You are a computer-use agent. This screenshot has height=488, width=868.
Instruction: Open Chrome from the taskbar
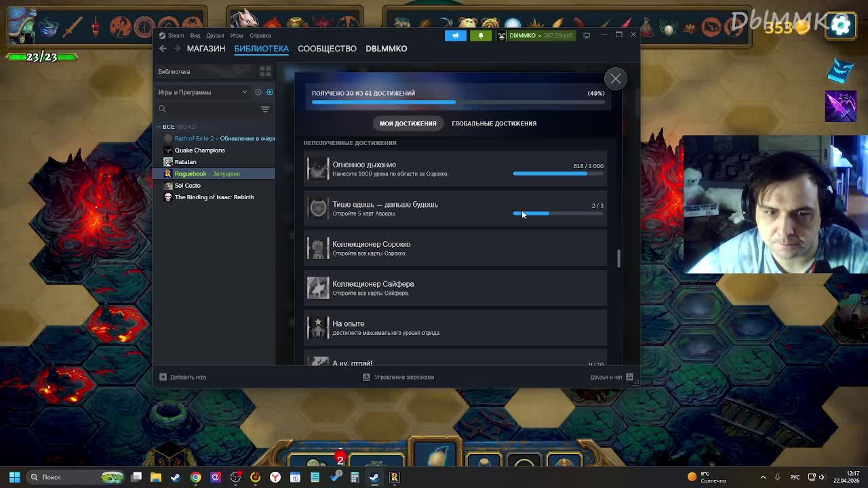pyautogui.click(x=196, y=477)
